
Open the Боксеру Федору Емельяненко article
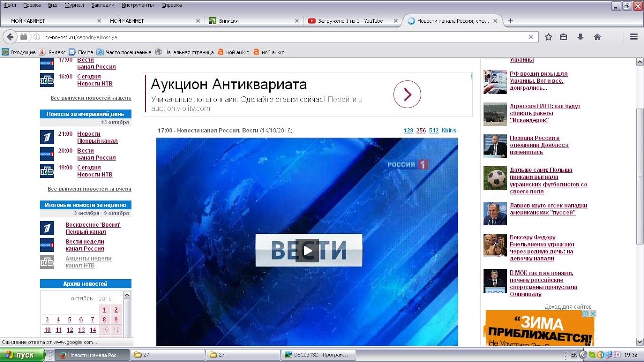point(542,248)
